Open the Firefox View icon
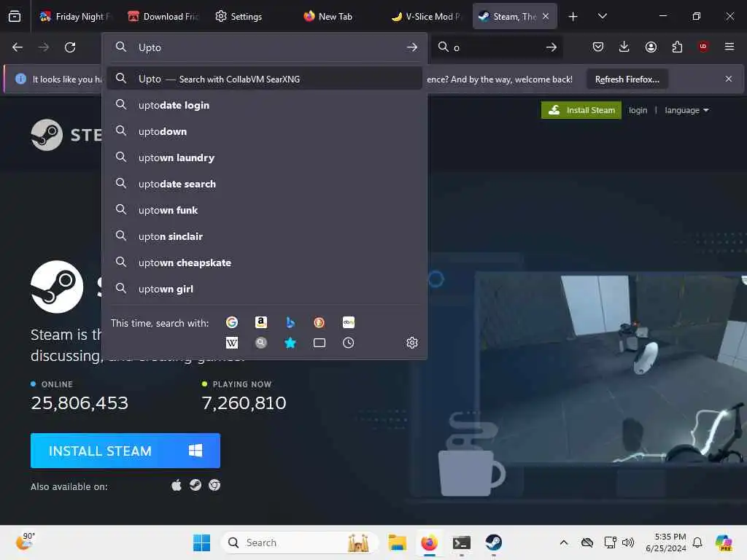 [15, 16]
